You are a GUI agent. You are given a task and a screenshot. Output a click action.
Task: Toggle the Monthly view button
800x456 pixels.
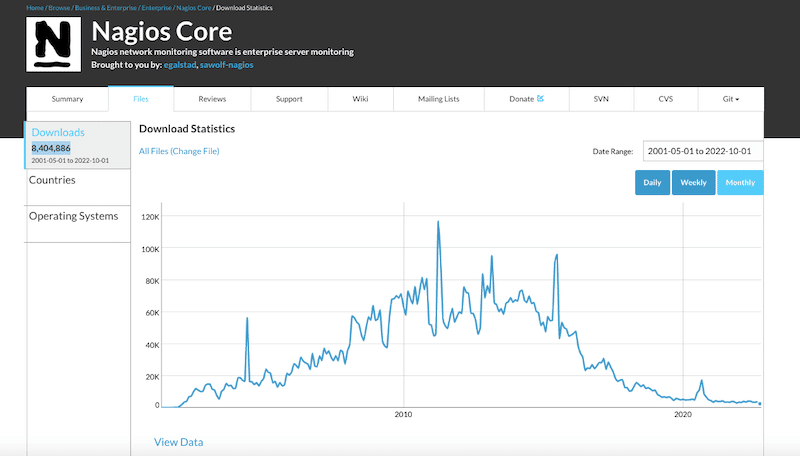pos(740,183)
